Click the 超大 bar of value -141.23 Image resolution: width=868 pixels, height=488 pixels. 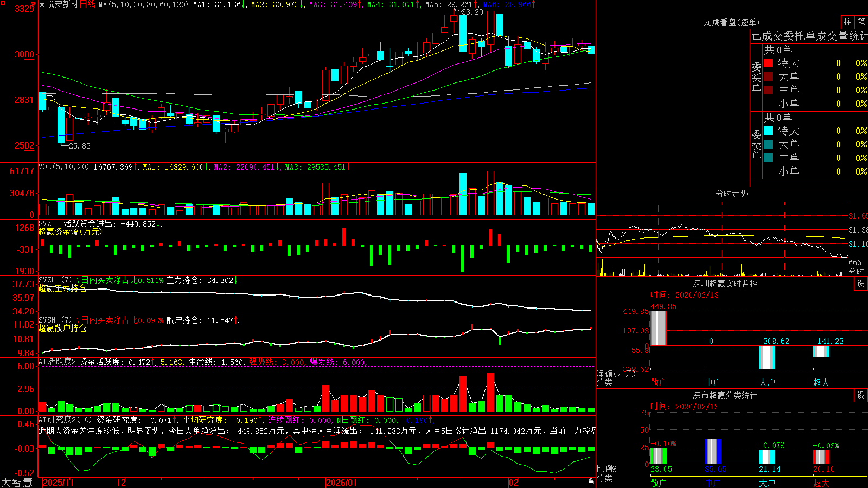821,351
